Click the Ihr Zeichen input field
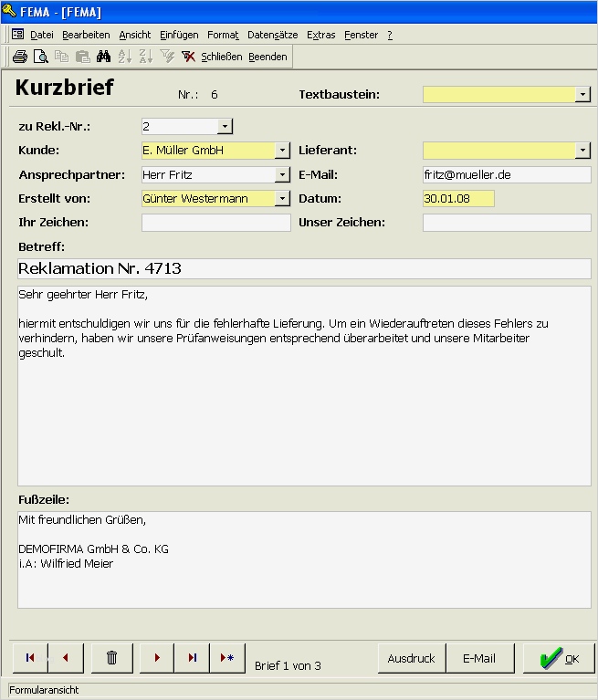The image size is (598, 700). [216, 223]
